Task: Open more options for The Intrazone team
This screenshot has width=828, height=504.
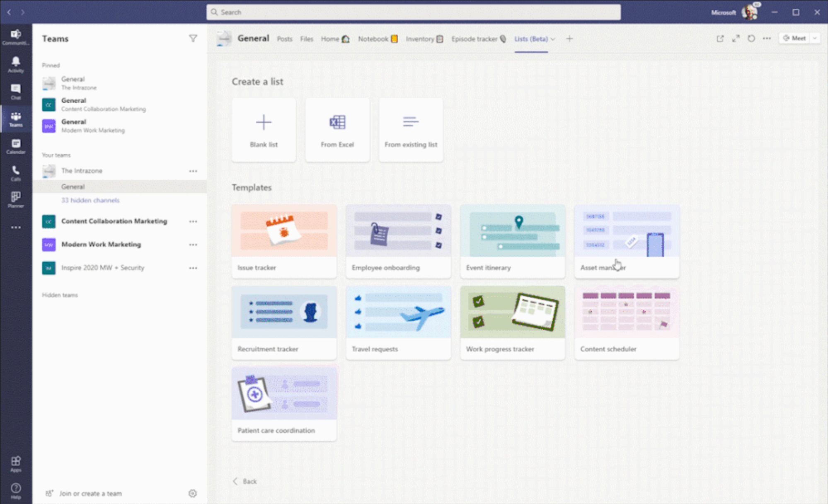Action: point(193,171)
